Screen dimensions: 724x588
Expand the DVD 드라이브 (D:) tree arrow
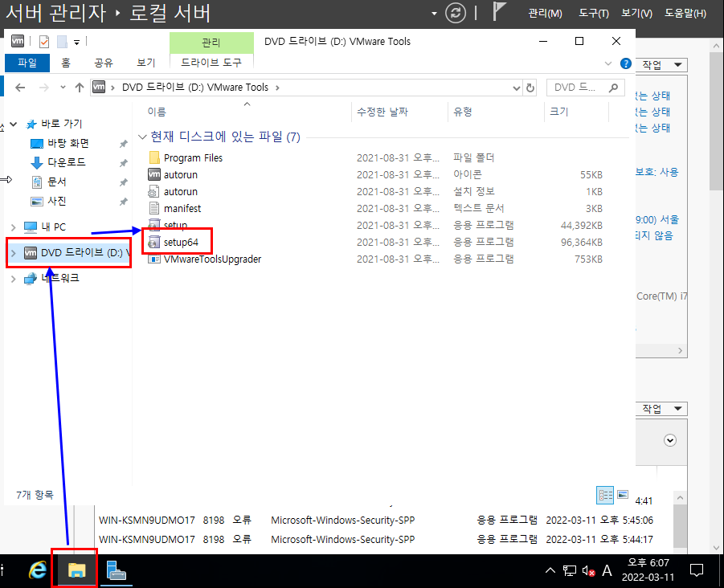(14, 253)
